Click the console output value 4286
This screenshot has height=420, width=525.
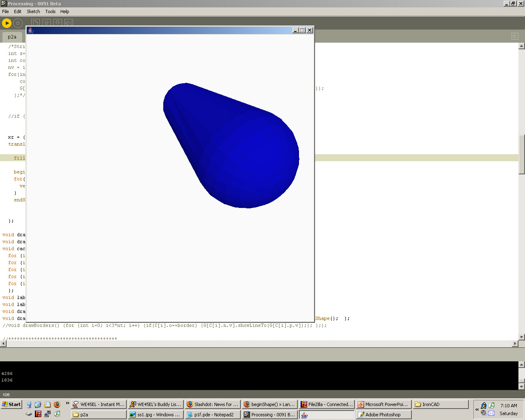tap(7, 374)
